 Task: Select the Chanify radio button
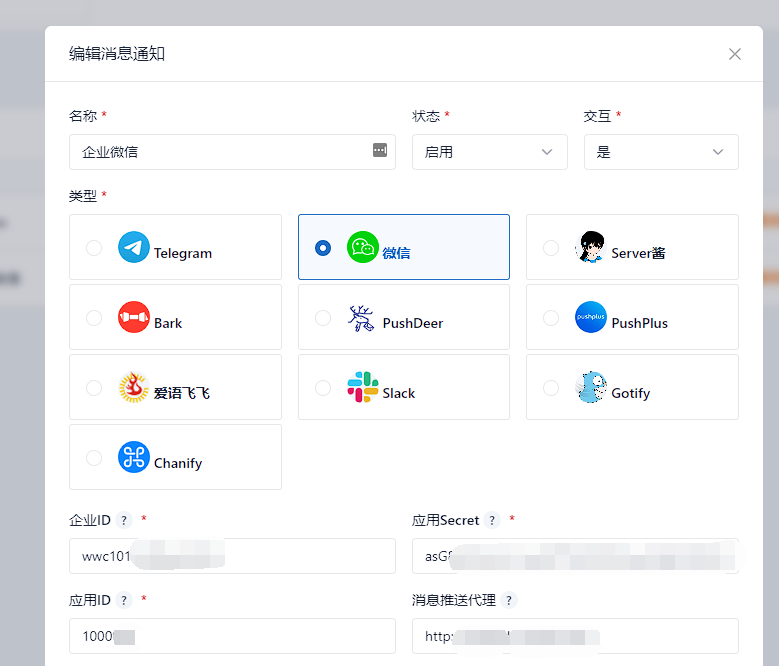pos(94,457)
